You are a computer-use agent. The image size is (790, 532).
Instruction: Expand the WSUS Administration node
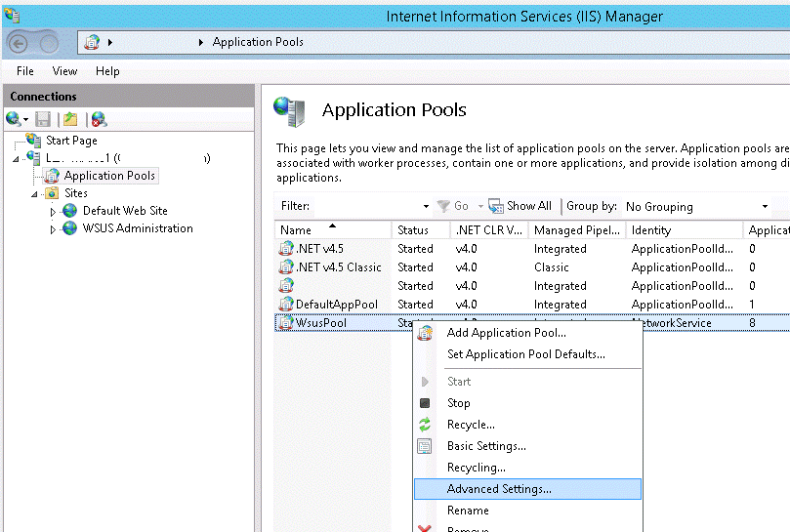click(x=53, y=229)
